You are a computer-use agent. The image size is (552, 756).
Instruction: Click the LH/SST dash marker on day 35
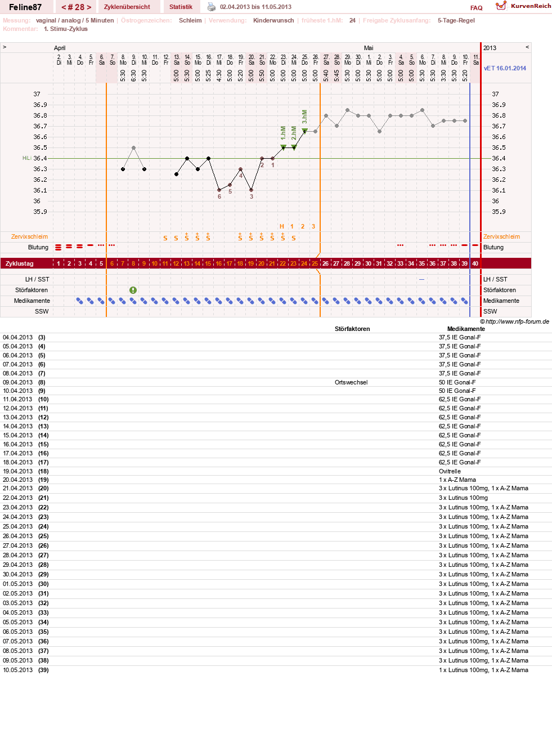[421, 279]
